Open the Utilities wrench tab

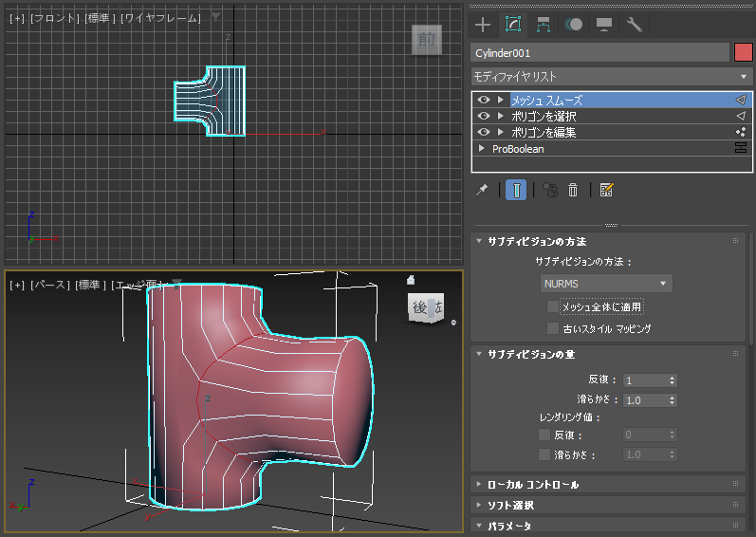pyautogui.click(x=634, y=25)
